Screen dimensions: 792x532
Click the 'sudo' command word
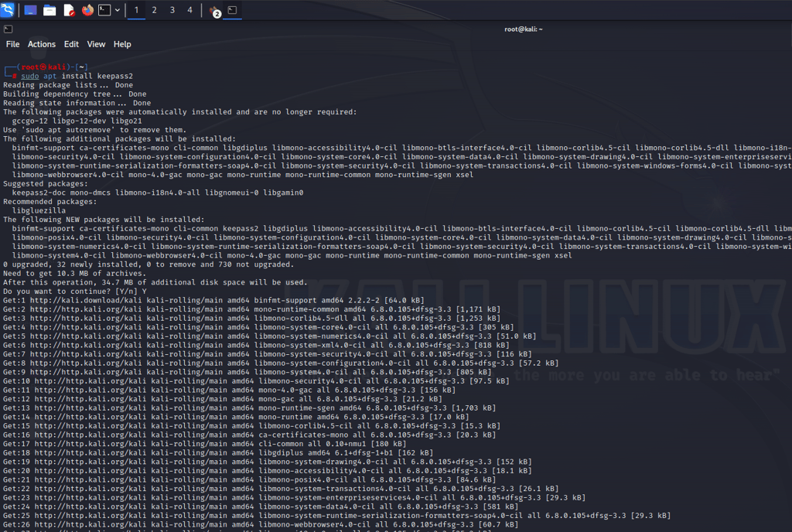click(x=30, y=77)
